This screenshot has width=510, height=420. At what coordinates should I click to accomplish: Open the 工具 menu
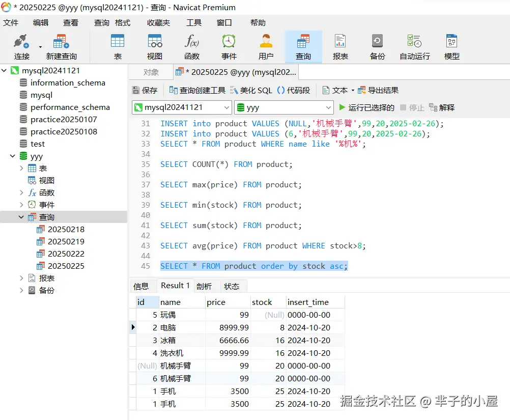tap(194, 22)
